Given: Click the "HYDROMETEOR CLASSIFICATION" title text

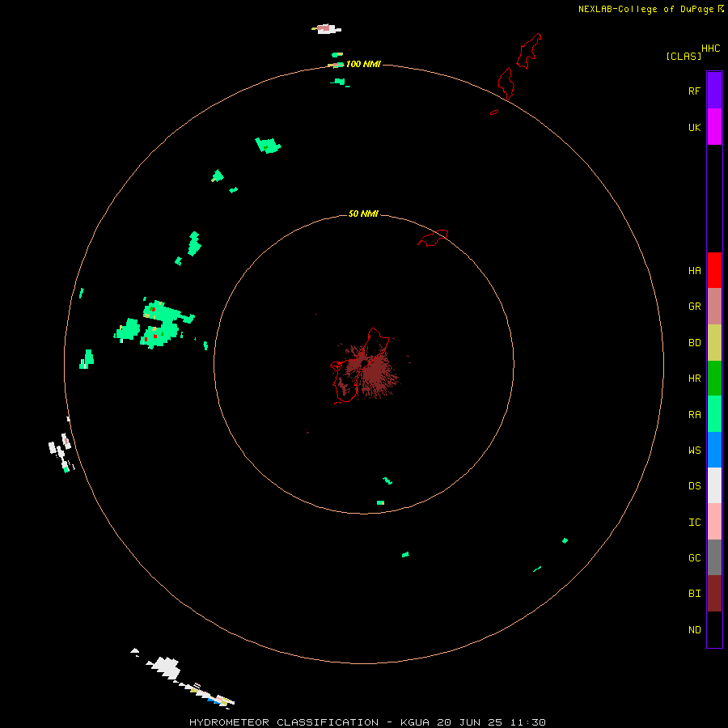Looking at the screenshot, I should click(284, 722).
